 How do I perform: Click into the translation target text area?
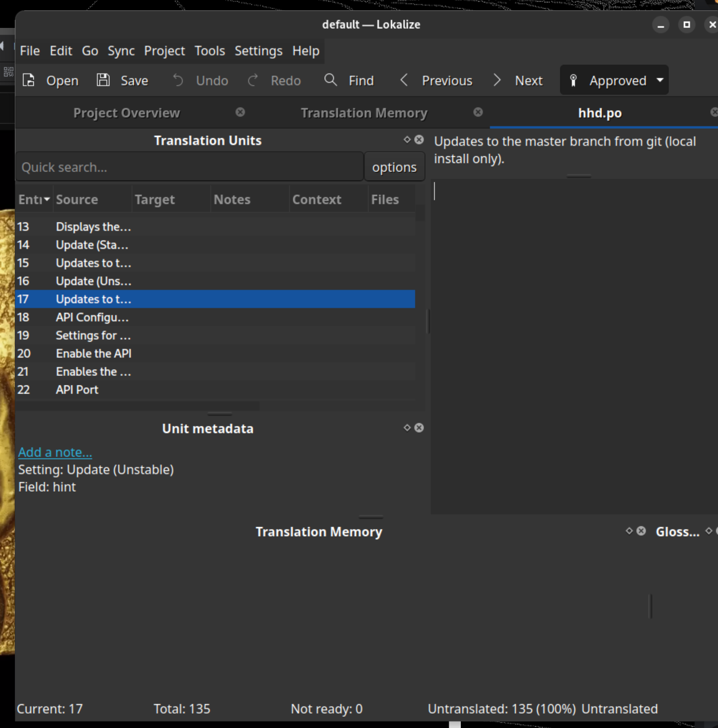coord(574,346)
